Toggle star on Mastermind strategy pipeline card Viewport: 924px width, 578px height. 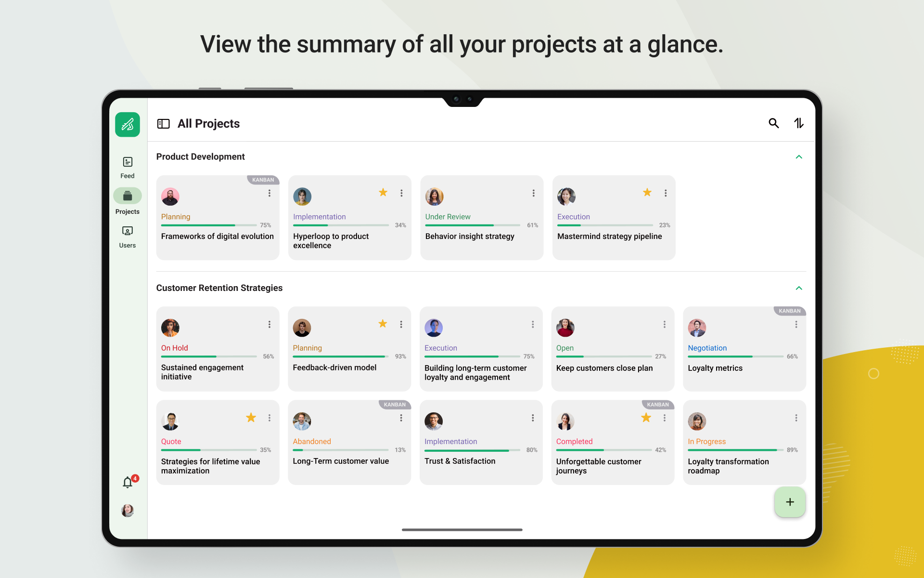pyautogui.click(x=647, y=193)
